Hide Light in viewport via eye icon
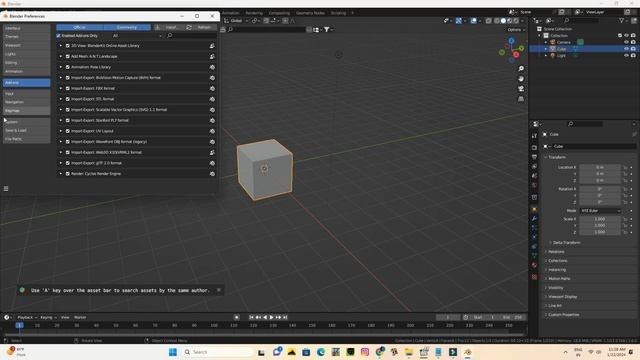This screenshot has width=640, height=360. pos(626,56)
